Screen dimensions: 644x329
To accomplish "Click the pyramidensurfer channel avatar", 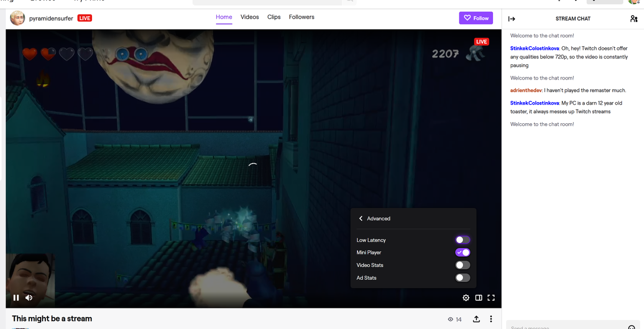I will click(18, 18).
